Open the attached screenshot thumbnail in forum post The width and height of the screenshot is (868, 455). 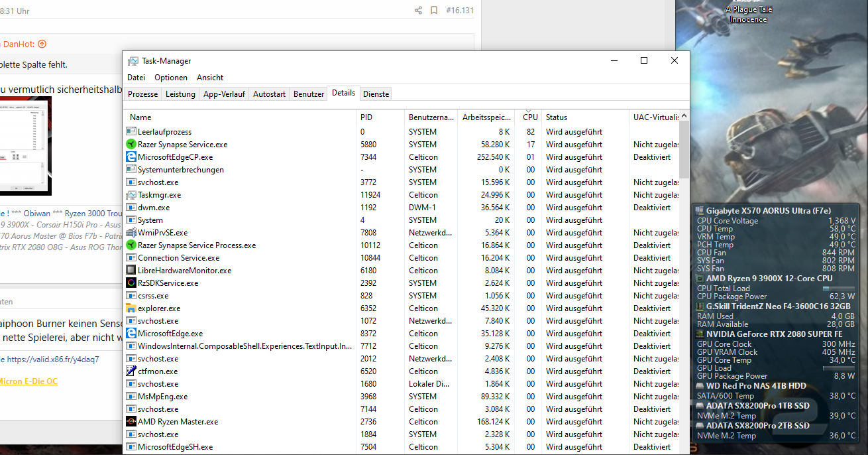pyautogui.click(x=25, y=146)
